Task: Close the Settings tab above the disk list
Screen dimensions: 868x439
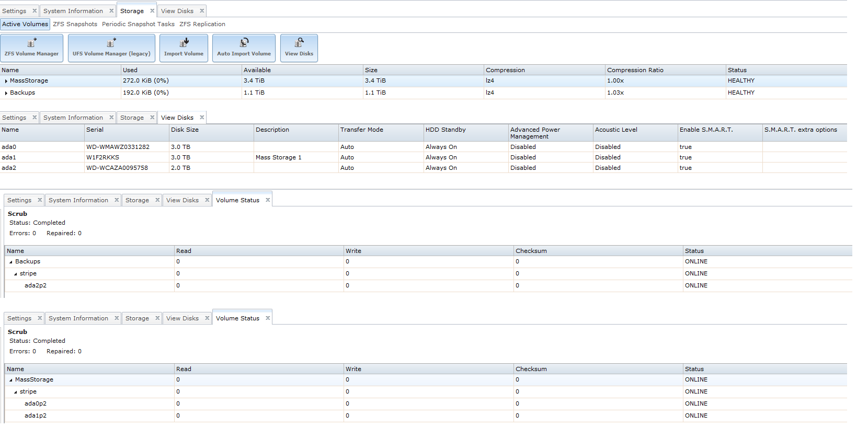Action: point(35,118)
